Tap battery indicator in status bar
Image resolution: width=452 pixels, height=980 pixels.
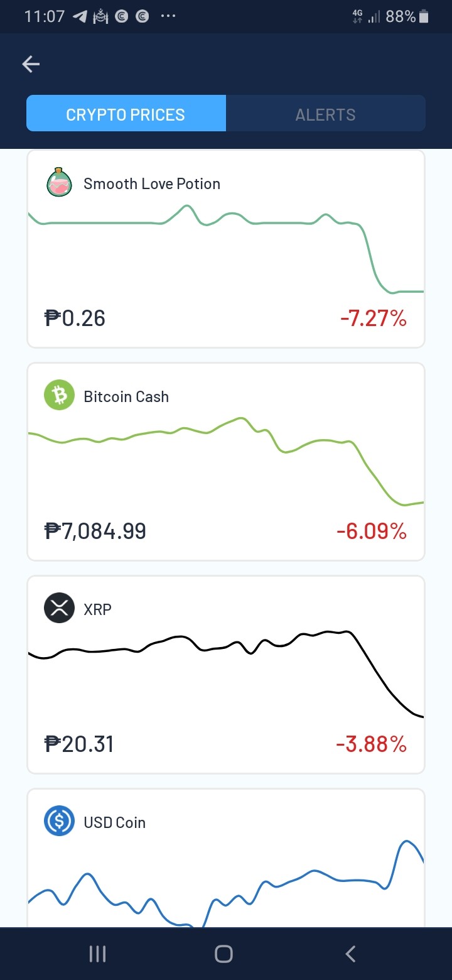point(424,17)
